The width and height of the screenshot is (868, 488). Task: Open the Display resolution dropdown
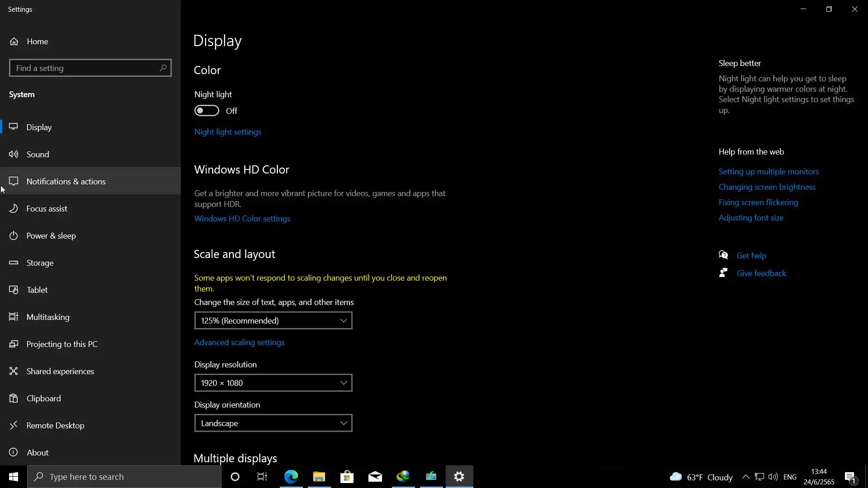pos(273,383)
